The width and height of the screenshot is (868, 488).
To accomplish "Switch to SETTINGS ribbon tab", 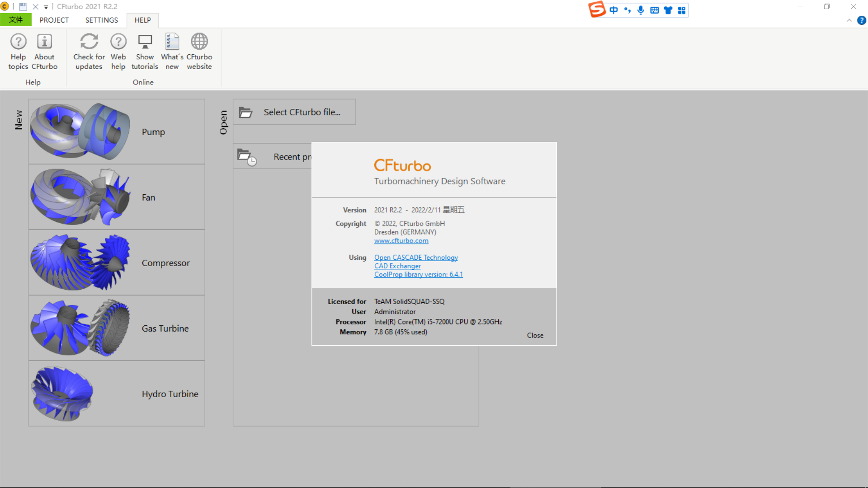I will 101,20.
